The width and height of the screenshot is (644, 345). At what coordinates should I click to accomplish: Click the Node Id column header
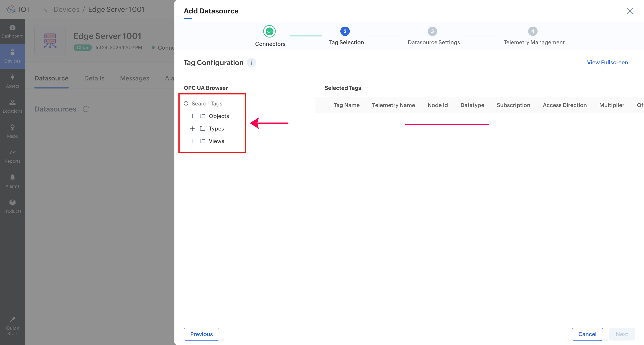coord(438,105)
